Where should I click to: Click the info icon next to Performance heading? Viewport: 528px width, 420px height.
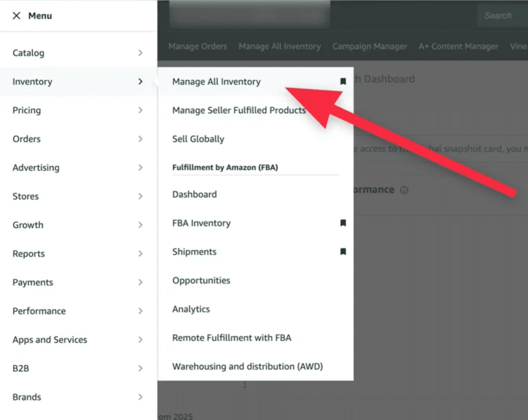(x=404, y=190)
